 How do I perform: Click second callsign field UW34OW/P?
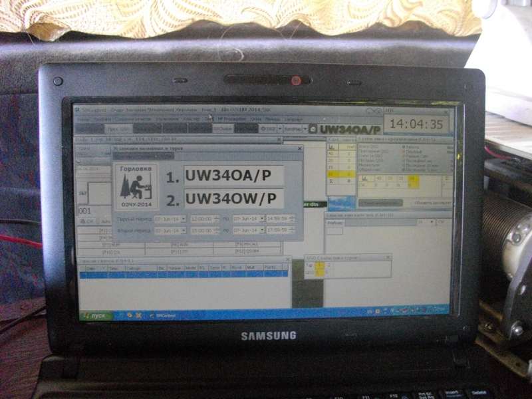tap(233, 199)
